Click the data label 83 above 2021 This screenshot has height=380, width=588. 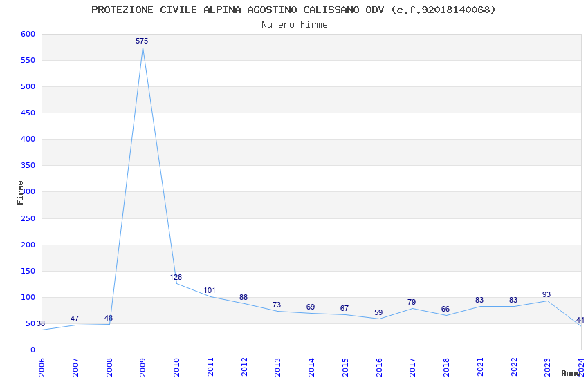479,300
